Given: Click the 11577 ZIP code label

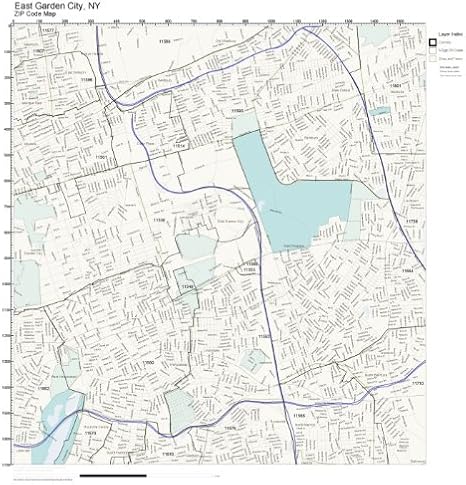Looking at the screenshot, I should (x=48, y=30).
